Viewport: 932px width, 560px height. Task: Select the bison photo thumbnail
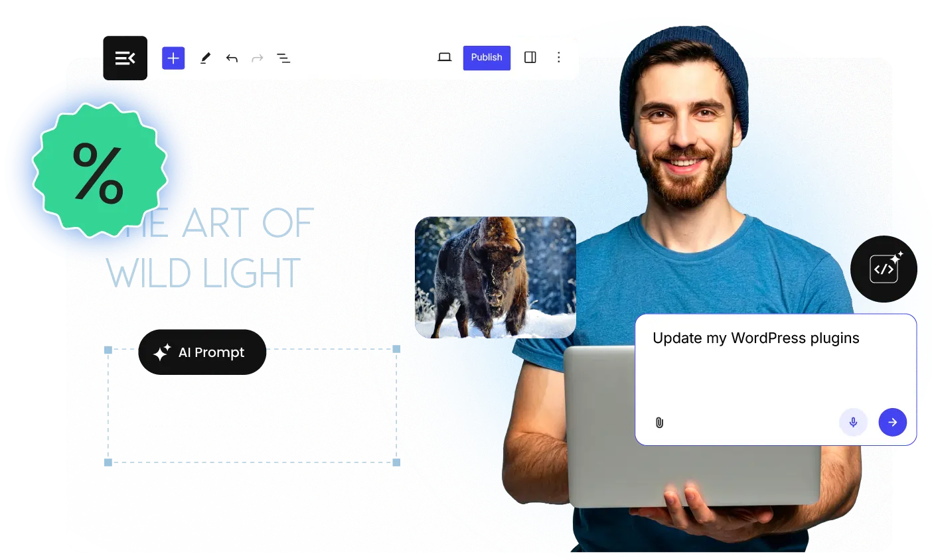495,277
